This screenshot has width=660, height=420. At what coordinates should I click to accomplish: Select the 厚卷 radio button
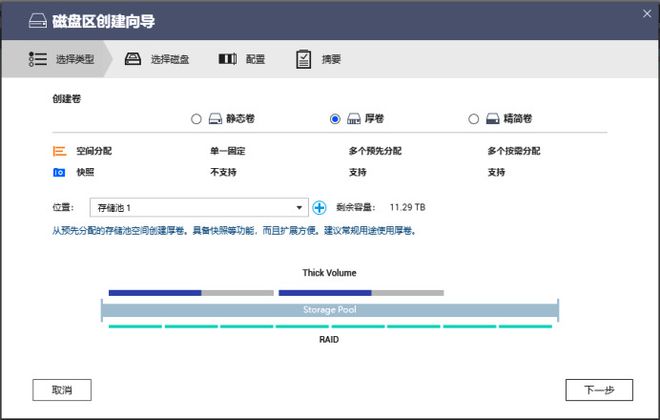pyautogui.click(x=335, y=119)
